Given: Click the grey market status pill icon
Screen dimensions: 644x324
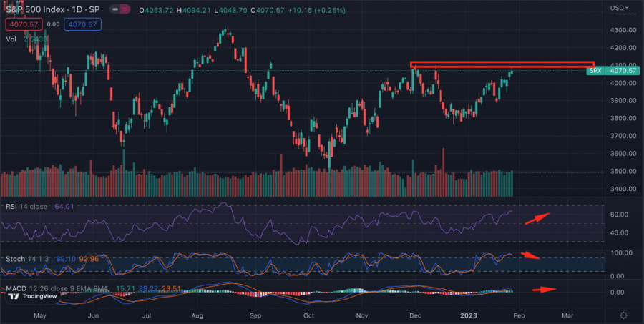Looking at the screenshot, I should [x=115, y=9].
